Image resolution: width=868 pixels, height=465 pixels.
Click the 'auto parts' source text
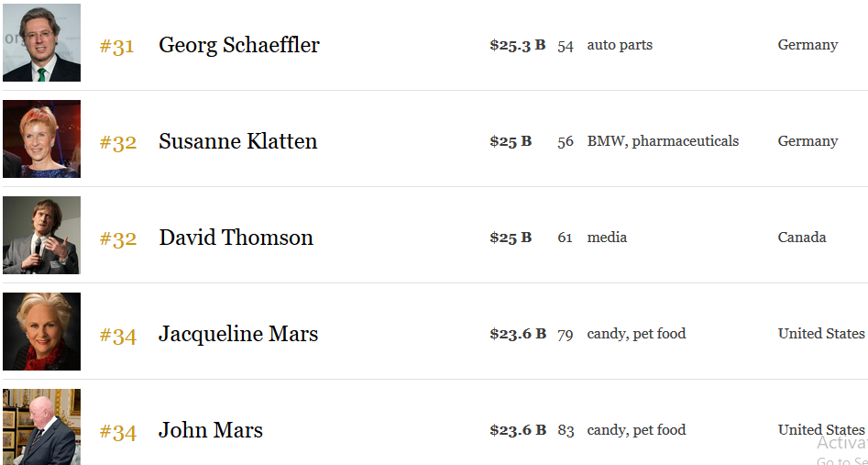pyautogui.click(x=620, y=46)
